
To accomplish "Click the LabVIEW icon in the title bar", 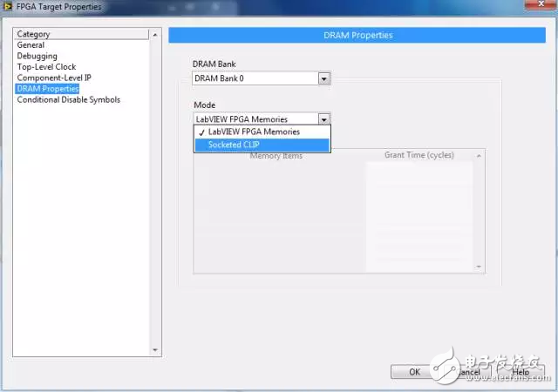I will pyautogui.click(x=8, y=7).
